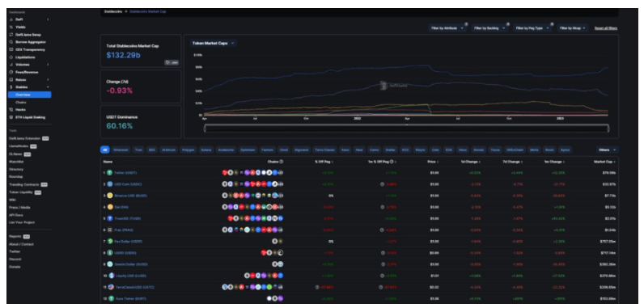The height and width of the screenshot is (308, 644).
Task: Open the Filter by Peg Type dropdown
Action: tap(532, 28)
